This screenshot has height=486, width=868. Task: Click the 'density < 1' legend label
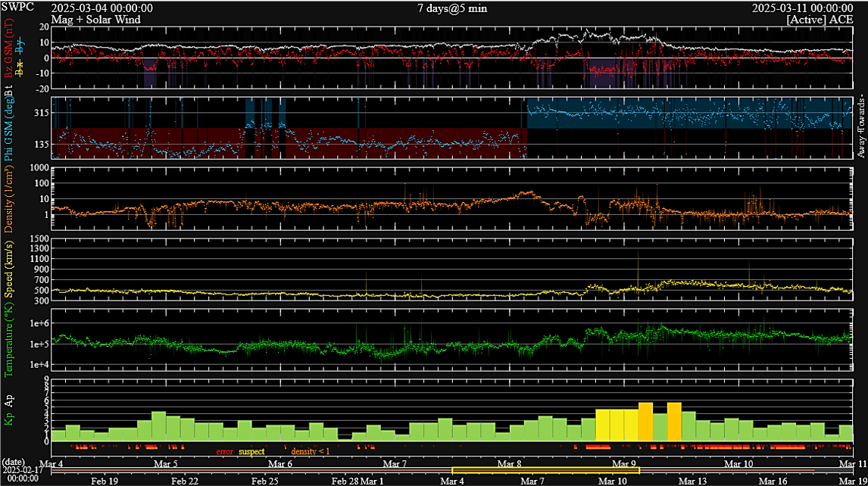point(311,452)
